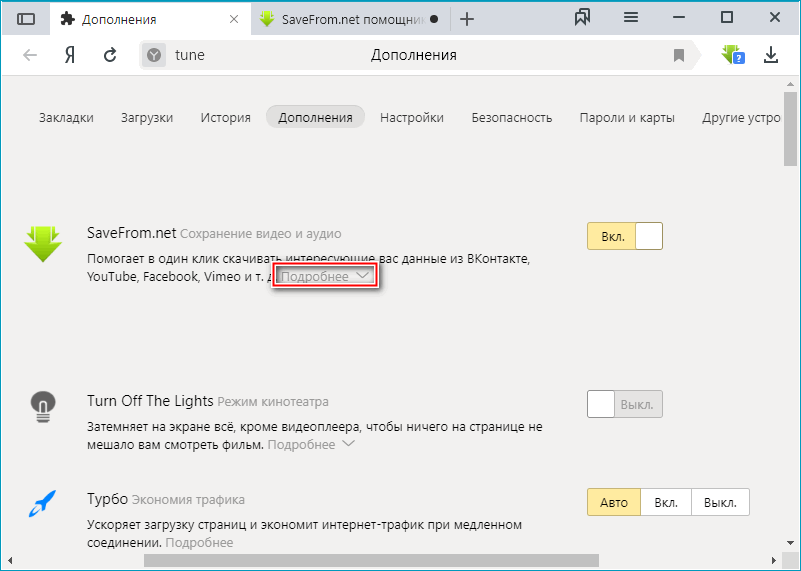Click the Turn Off The Lights bulb icon
The height and width of the screenshot is (571, 801).
point(43,407)
